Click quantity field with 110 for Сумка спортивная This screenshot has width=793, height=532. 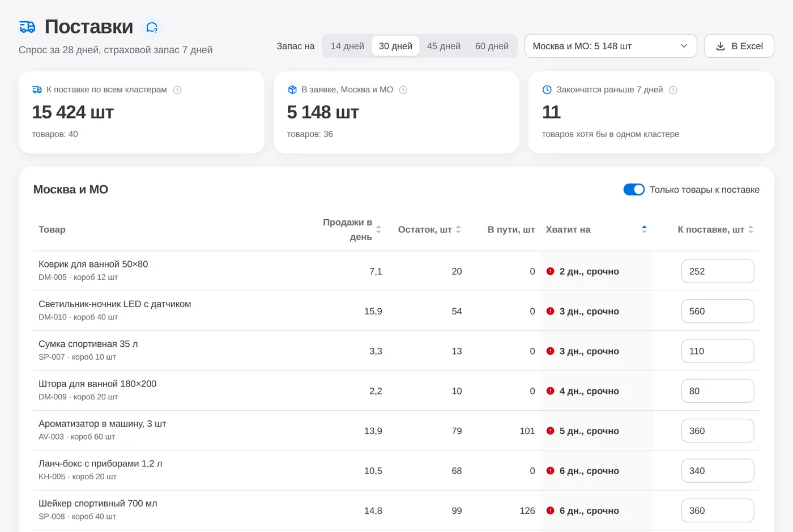coord(717,351)
